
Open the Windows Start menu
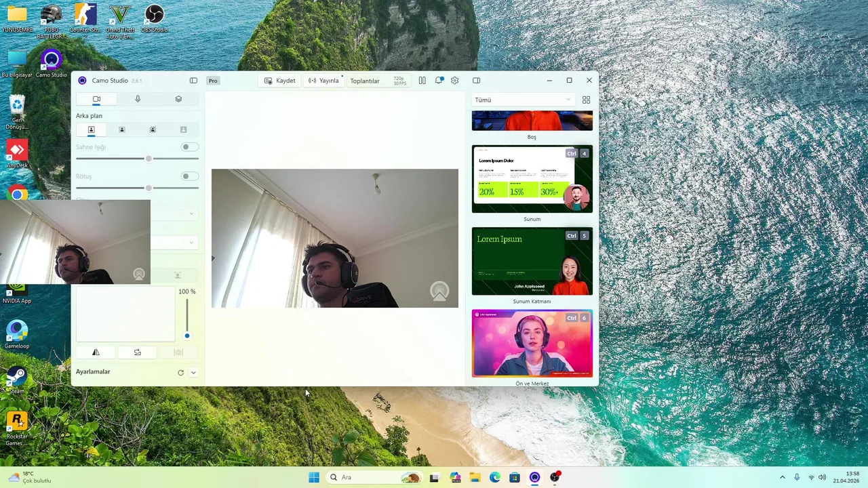(314, 477)
